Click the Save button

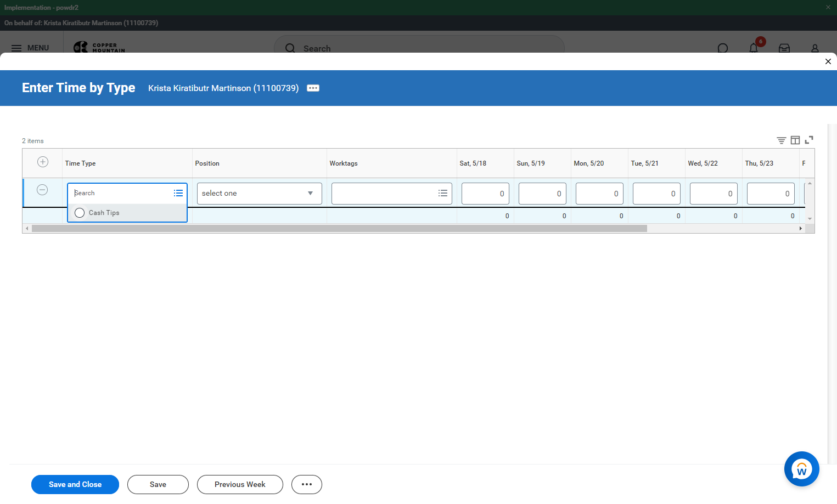point(158,484)
